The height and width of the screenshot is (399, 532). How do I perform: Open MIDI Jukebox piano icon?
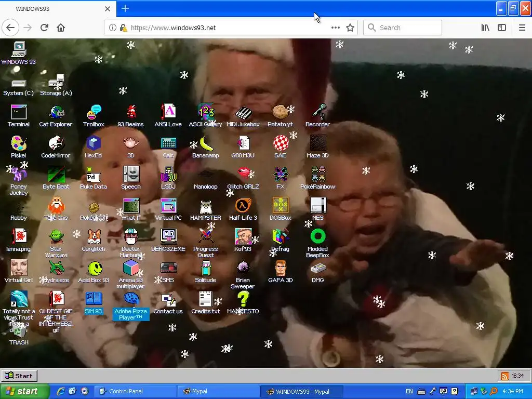pos(243,116)
